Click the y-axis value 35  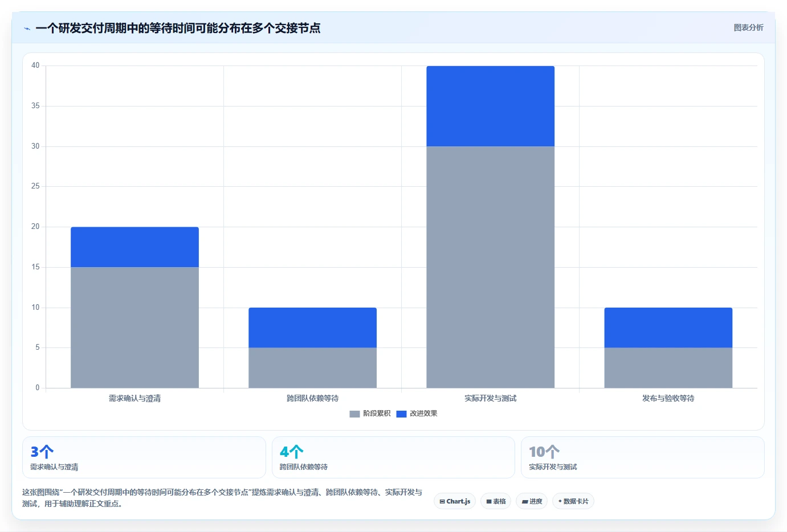pos(35,106)
